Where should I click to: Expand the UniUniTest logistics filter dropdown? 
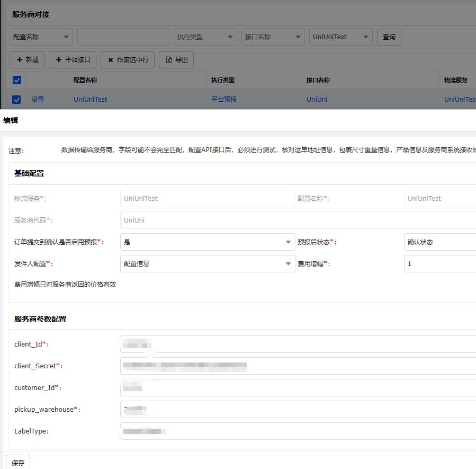pyautogui.click(x=340, y=37)
